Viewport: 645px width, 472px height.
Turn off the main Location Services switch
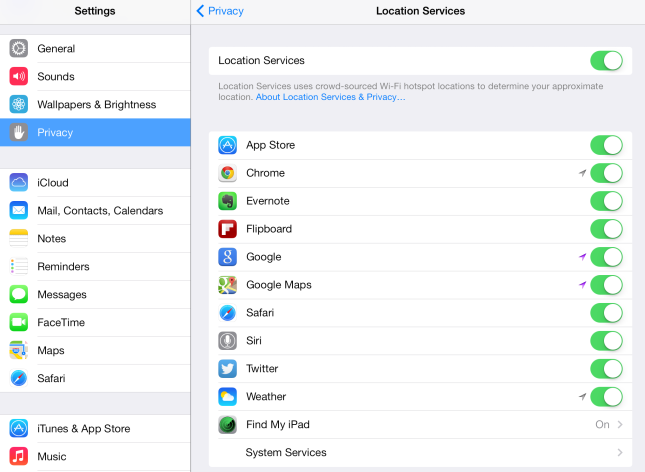click(x=606, y=61)
